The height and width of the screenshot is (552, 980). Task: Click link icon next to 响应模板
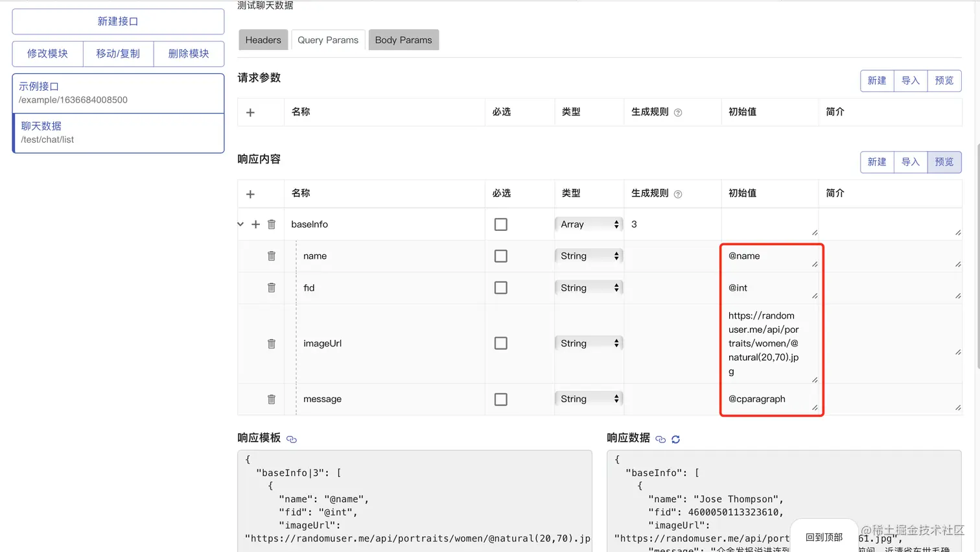(x=292, y=439)
